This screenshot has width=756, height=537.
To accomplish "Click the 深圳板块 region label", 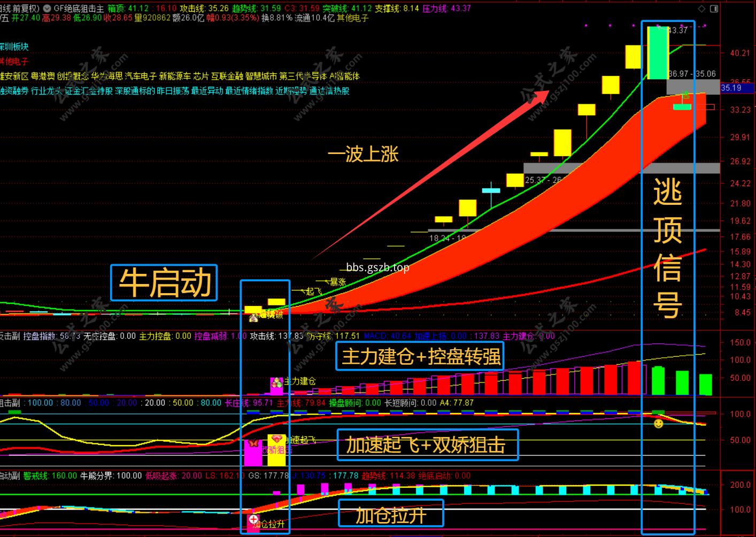I will pyautogui.click(x=14, y=47).
